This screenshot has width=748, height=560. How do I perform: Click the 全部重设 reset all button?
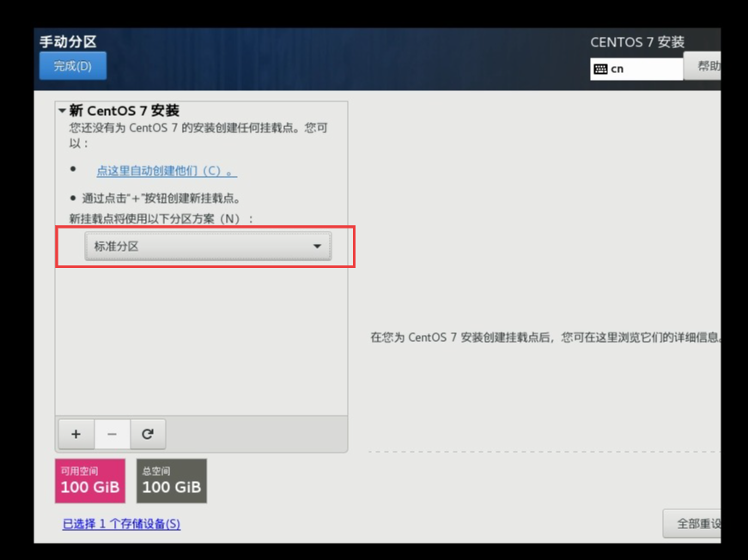692,523
